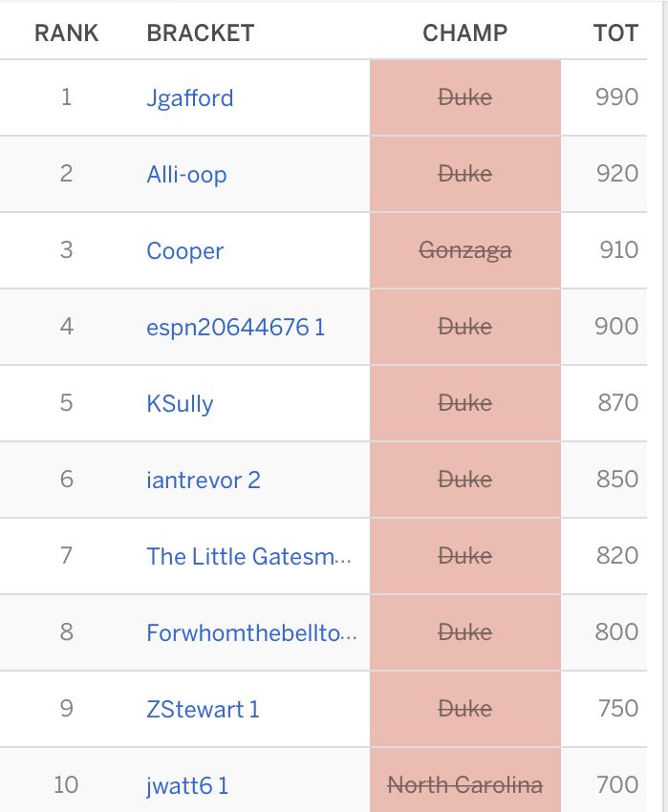
Task: Open The Little Gatesm... bracket
Action: point(248,556)
